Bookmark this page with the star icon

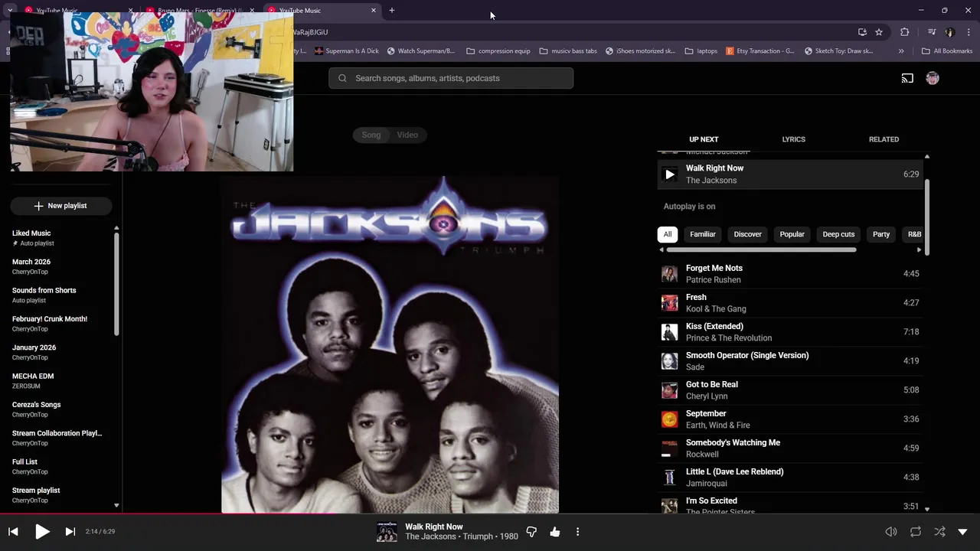point(879,32)
